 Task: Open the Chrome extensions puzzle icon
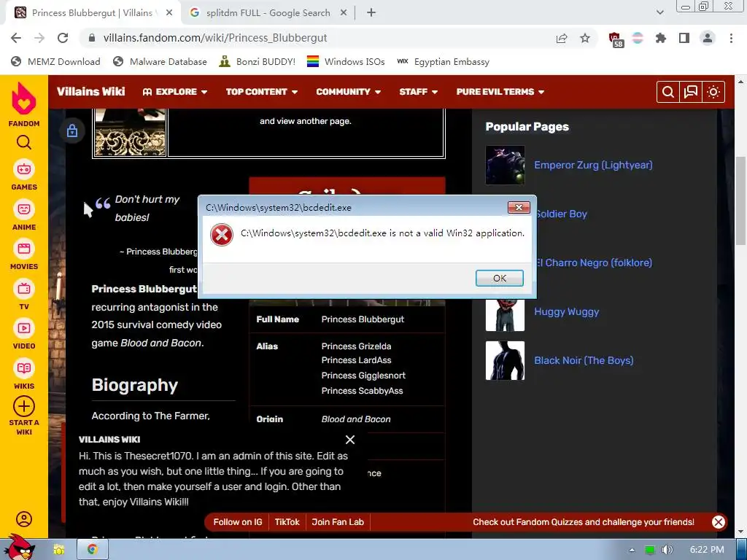point(661,38)
